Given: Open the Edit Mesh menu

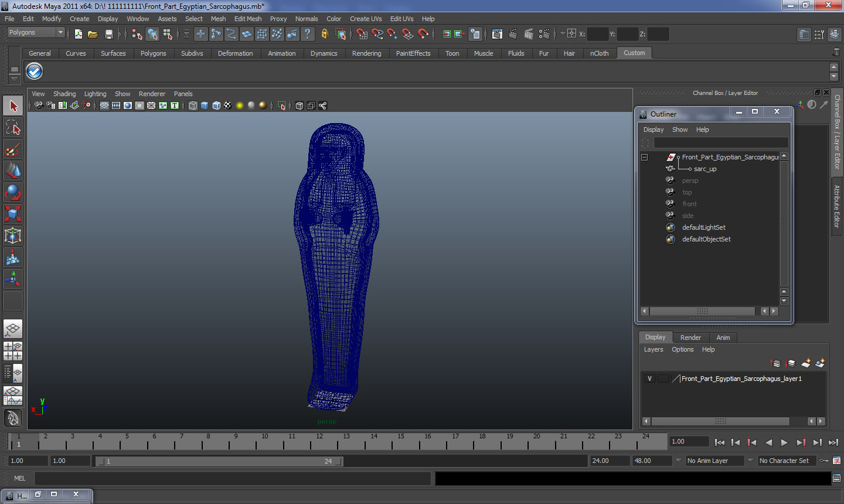Looking at the screenshot, I should [x=248, y=19].
